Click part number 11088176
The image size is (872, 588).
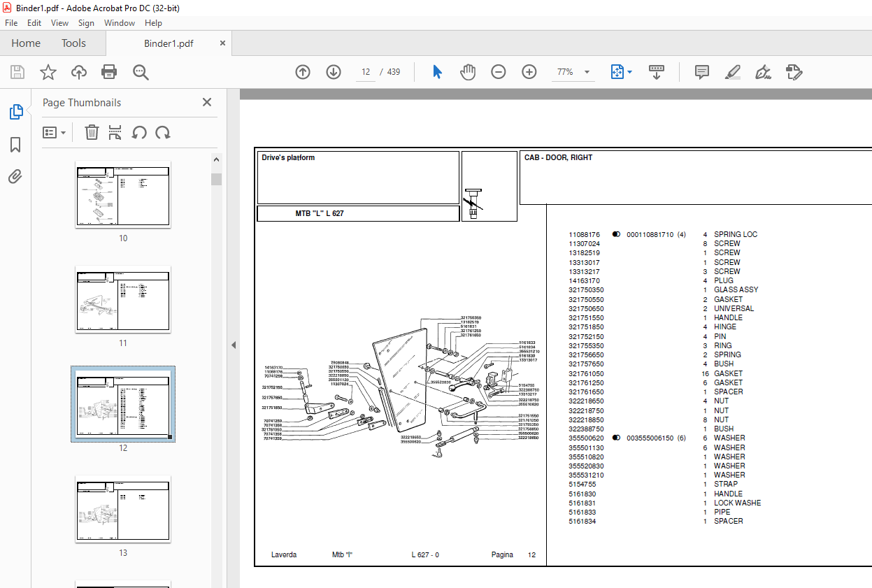584,235
